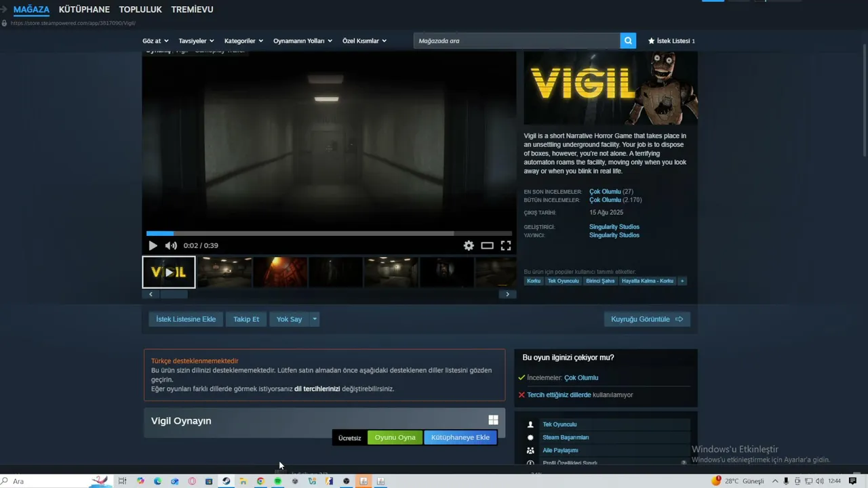Open Microsoft Edge from taskbar

click(157, 481)
